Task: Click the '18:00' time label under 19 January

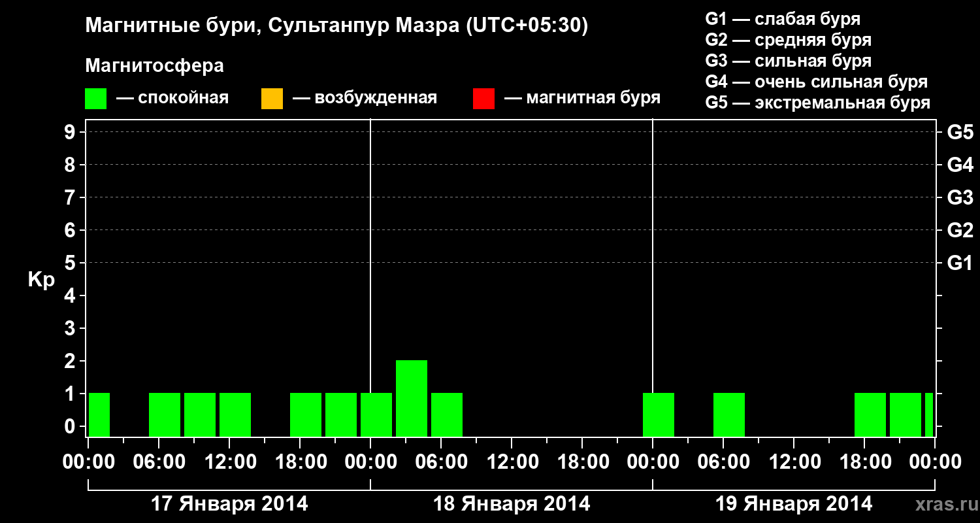Action: coord(864,462)
